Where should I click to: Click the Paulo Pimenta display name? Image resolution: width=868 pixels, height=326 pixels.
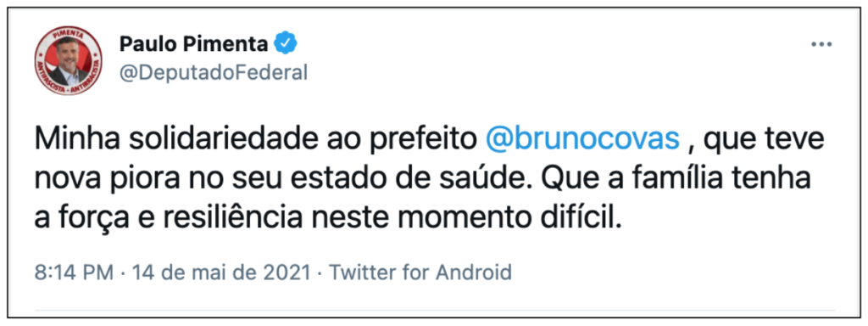[x=194, y=44]
